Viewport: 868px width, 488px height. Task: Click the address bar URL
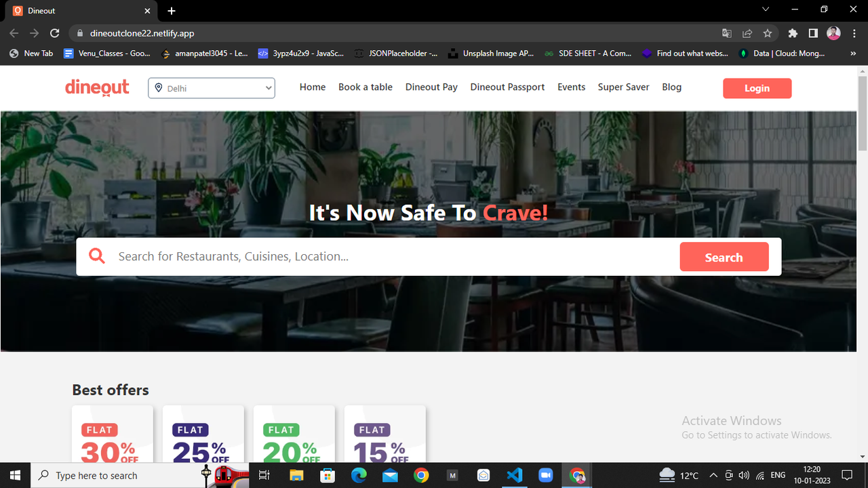(x=142, y=33)
